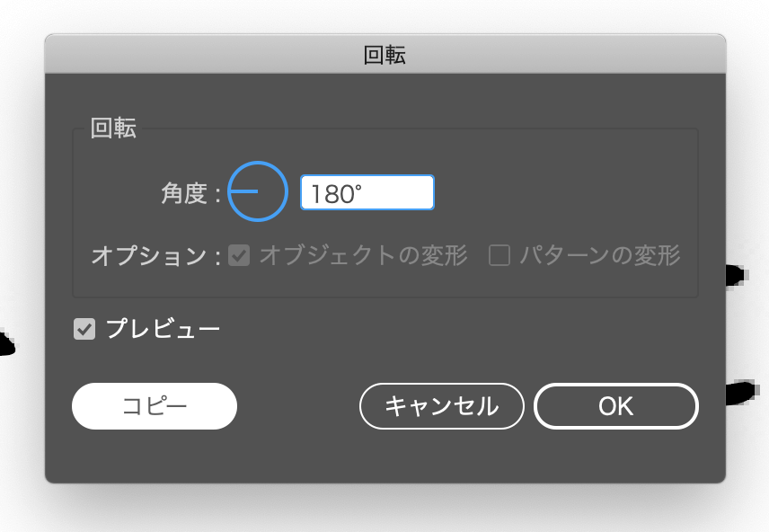The image size is (769, 532).
Task: Click the 回転 dialog title bar
Action: pos(385,54)
